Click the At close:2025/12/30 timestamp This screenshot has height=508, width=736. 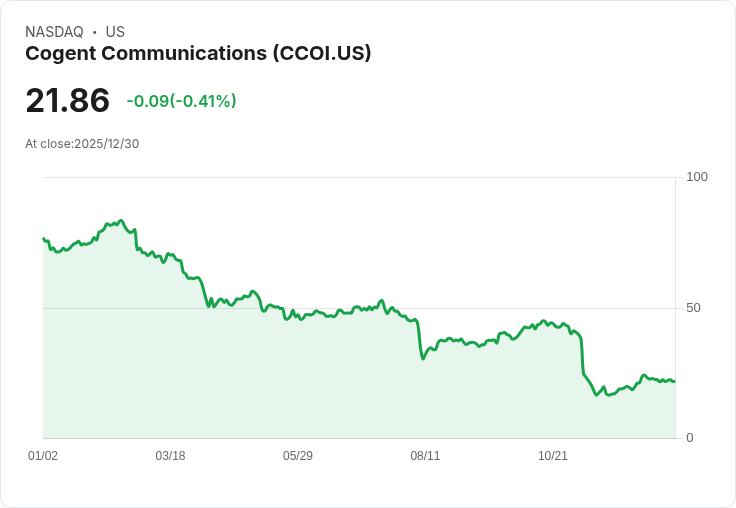click(82, 144)
